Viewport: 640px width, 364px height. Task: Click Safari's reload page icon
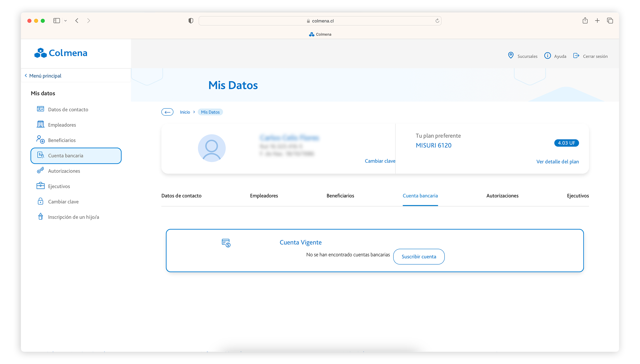437,21
